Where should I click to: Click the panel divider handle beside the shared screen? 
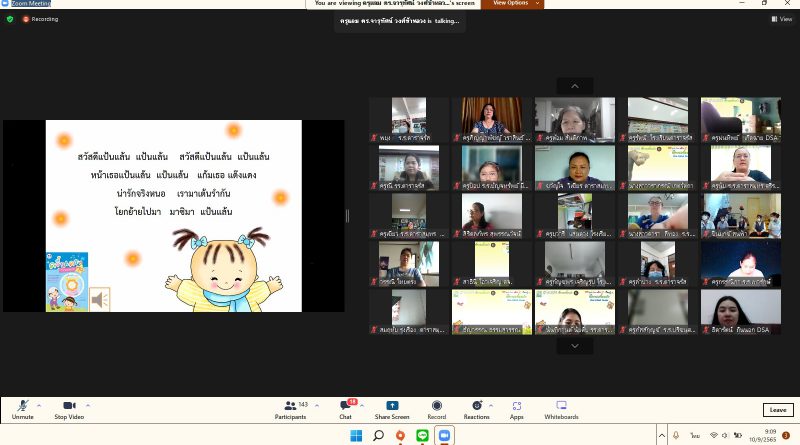click(347, 216)
